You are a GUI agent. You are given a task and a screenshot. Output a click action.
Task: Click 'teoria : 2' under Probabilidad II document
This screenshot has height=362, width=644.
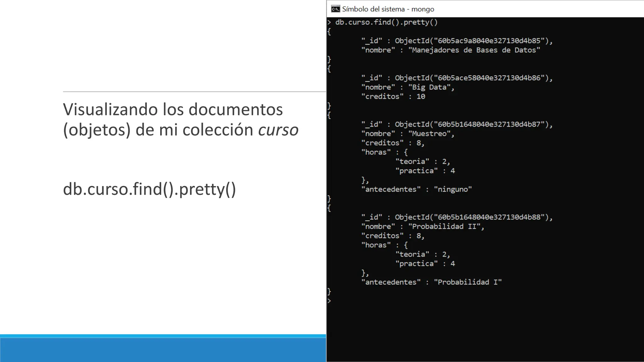(x=423, y=254)
